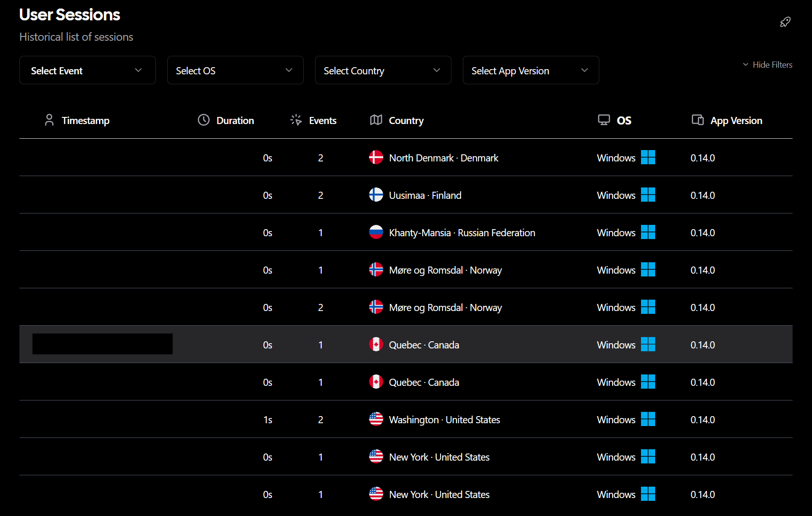This screenshot has width=812, height=516.
Task: Open the Washington United States session
Action: point(444,420)
